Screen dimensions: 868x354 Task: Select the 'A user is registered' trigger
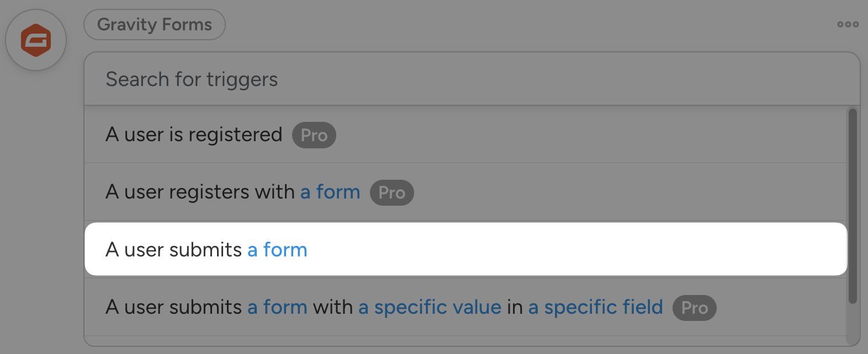(x=194, y=135)
